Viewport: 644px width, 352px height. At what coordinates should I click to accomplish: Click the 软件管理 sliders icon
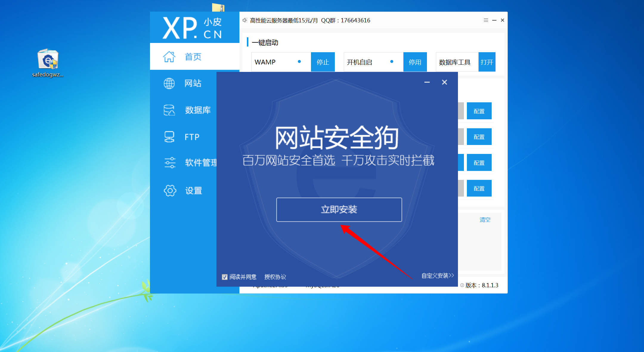170,163
